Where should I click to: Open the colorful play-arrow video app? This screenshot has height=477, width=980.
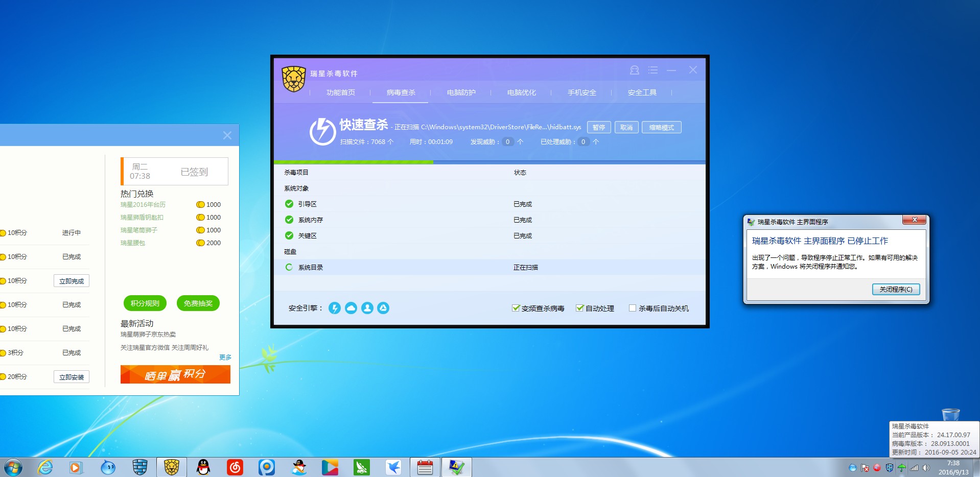(x=330, y=467)
